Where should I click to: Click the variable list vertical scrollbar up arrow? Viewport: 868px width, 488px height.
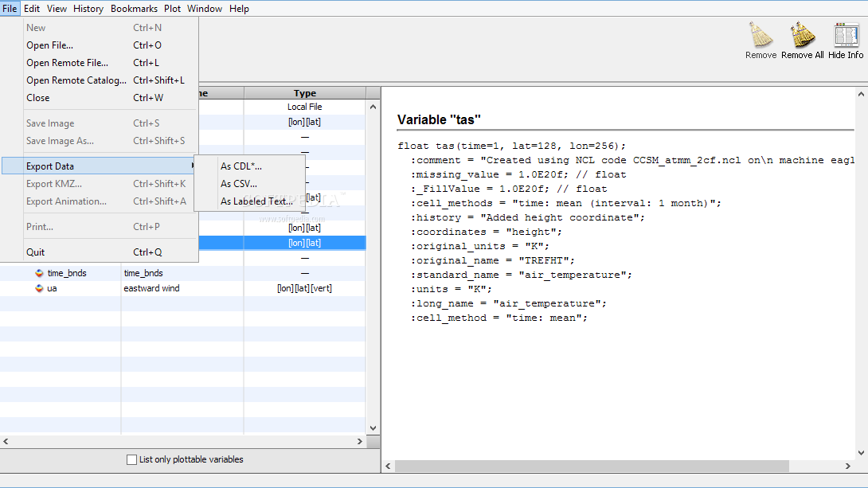click(x=373, y=107)
